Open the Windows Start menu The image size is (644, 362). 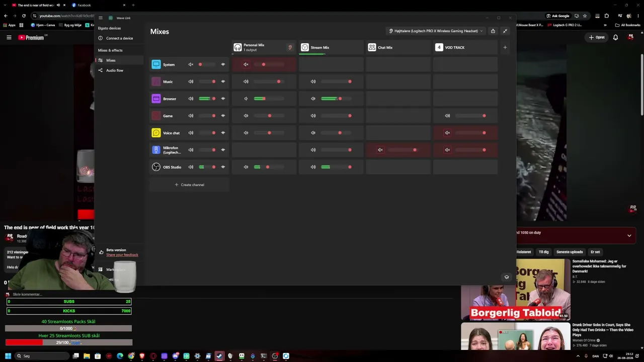(8, 356)
